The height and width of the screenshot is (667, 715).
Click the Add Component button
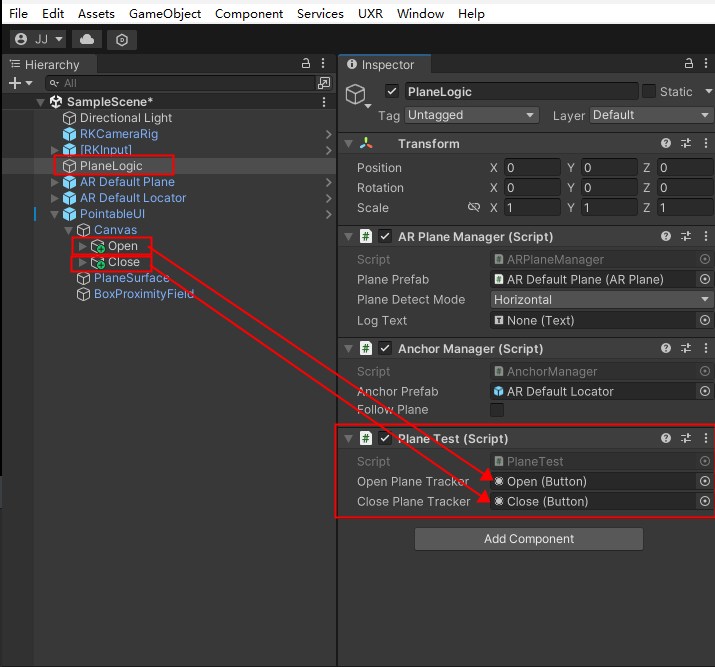click(x=529, y=539)
